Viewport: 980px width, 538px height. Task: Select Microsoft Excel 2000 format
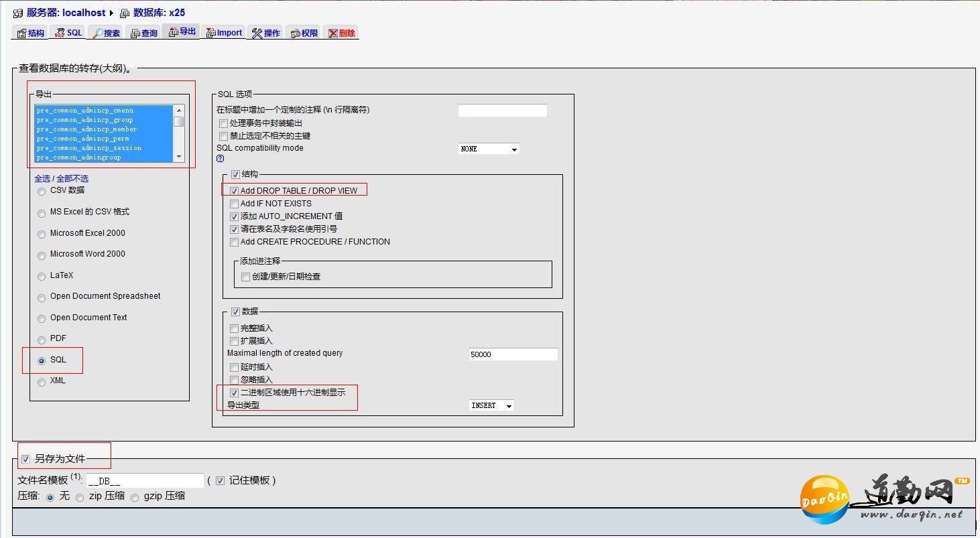coord(42,234)
